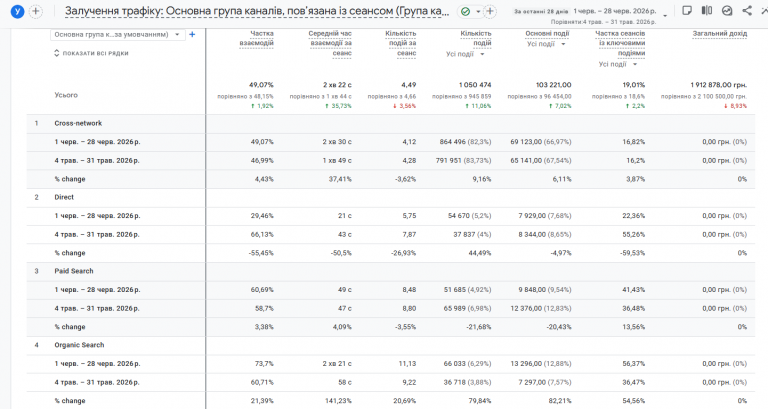
Task: Click the 'Середній час взаємодії за сеанс' header
Action: tap(330, 43)
